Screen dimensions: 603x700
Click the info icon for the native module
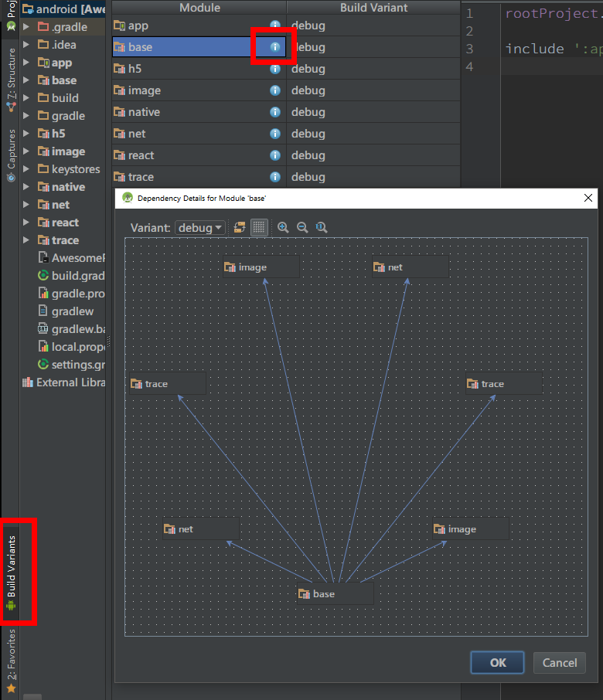coord(275,112)
